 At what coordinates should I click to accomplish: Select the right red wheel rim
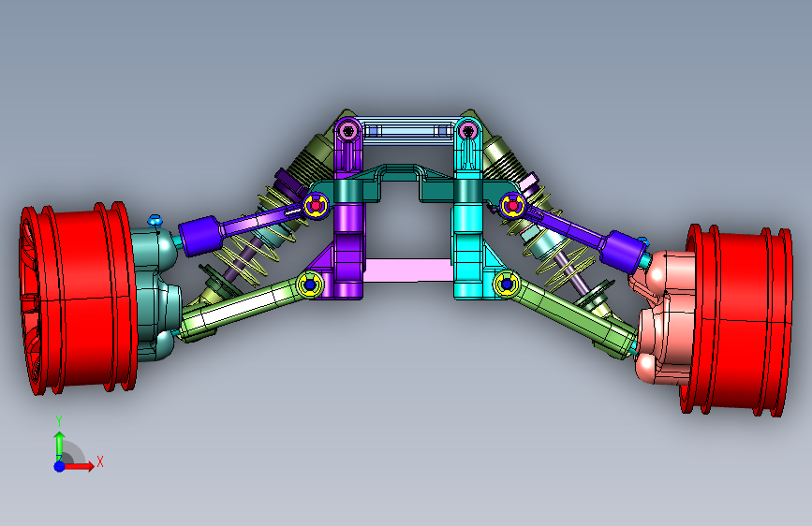tap(736, 320)
